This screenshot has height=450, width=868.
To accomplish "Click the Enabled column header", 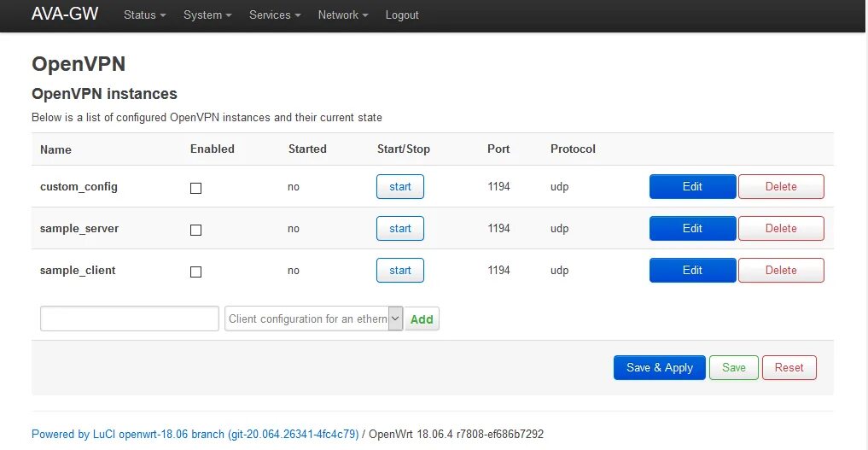I will (x=212, y=149).
